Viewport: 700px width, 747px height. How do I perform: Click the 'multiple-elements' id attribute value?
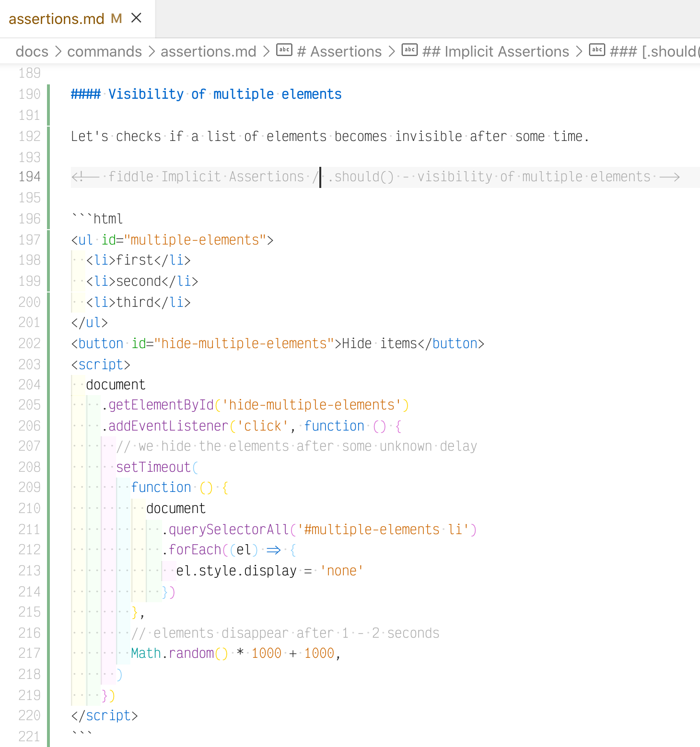(x=195, y=240)
